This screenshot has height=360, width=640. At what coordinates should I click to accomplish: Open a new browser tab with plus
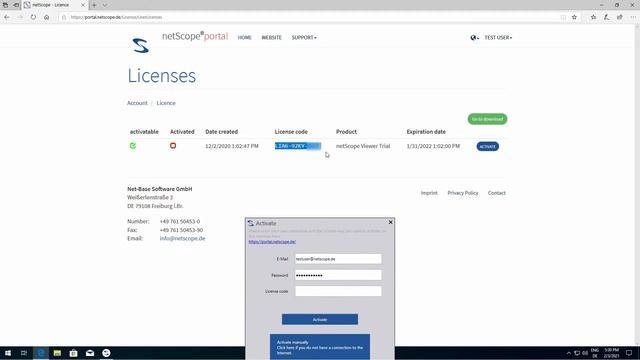click(x=94, y=5)
